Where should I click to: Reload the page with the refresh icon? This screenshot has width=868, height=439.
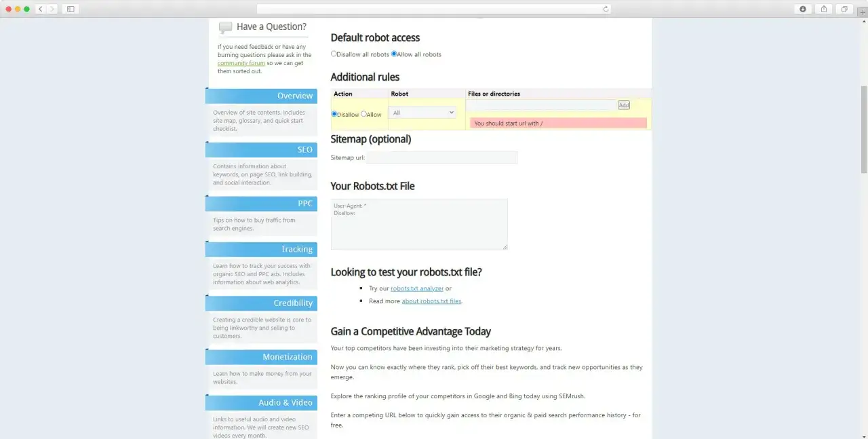[606, 9]
